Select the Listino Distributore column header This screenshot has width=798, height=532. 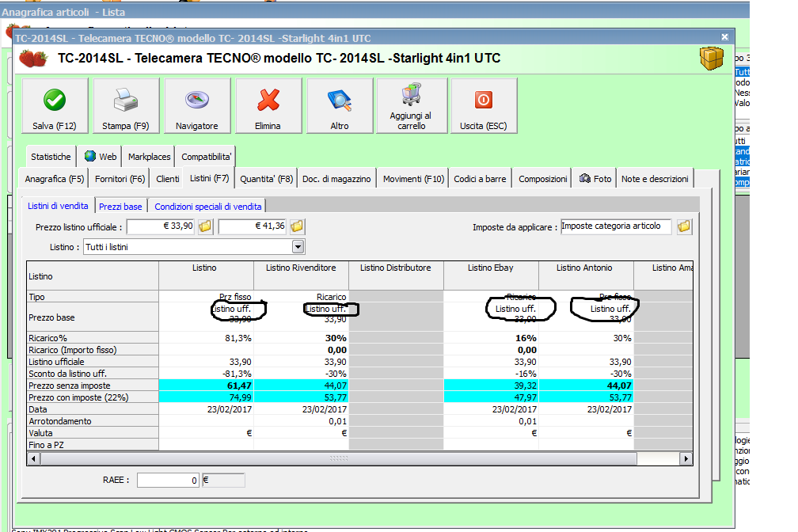click(396, 275)
